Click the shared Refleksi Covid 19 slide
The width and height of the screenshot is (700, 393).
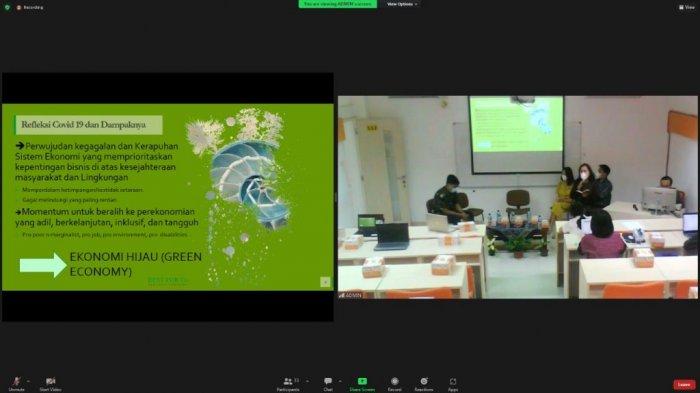[x=168, y=197]
